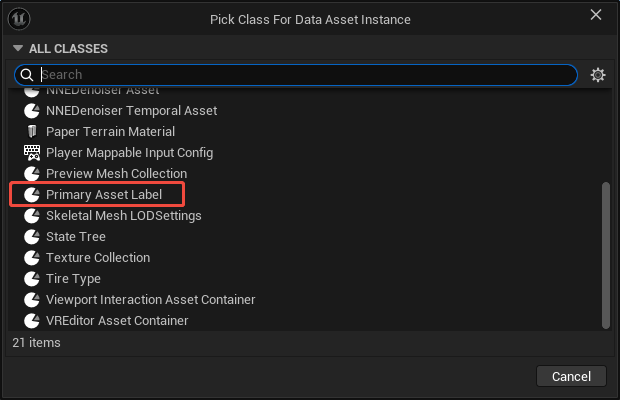The image size is (620, 400).
Task: Close the Pick Class dialog
Action: [x=596, y=15]
